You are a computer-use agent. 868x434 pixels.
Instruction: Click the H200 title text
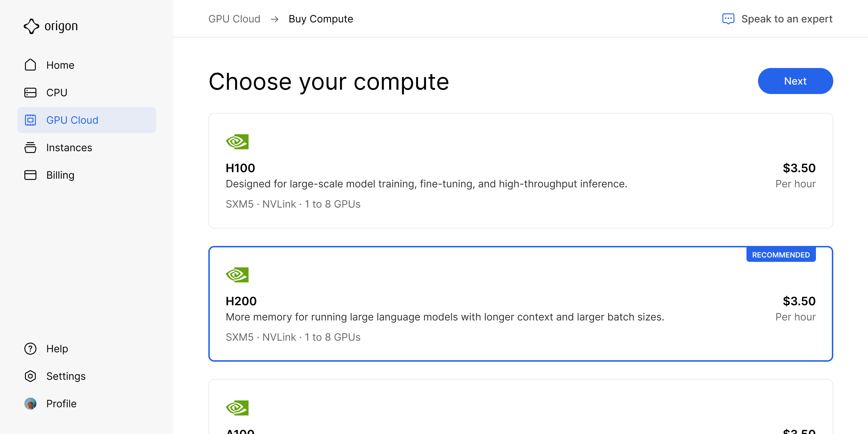[x=241, y=301]
